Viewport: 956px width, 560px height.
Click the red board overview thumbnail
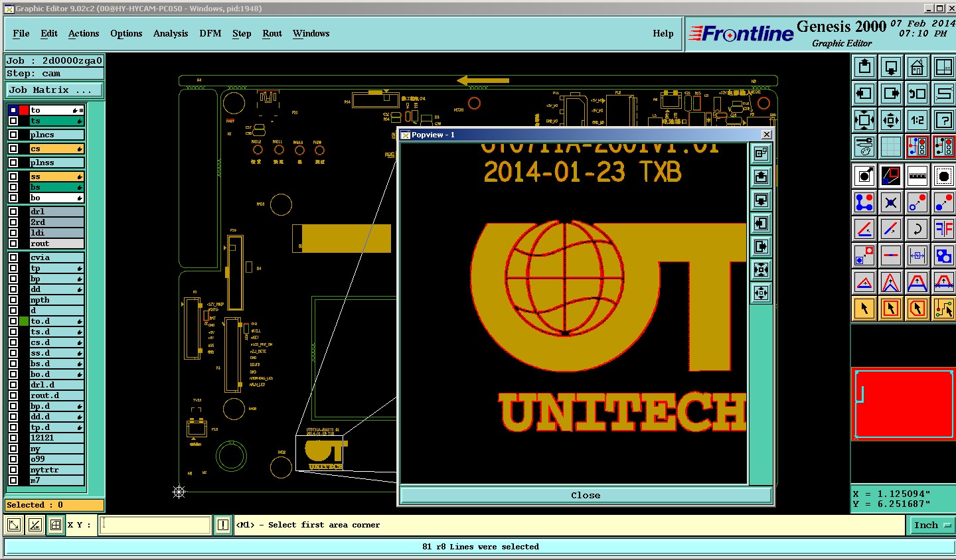[904, 403]
